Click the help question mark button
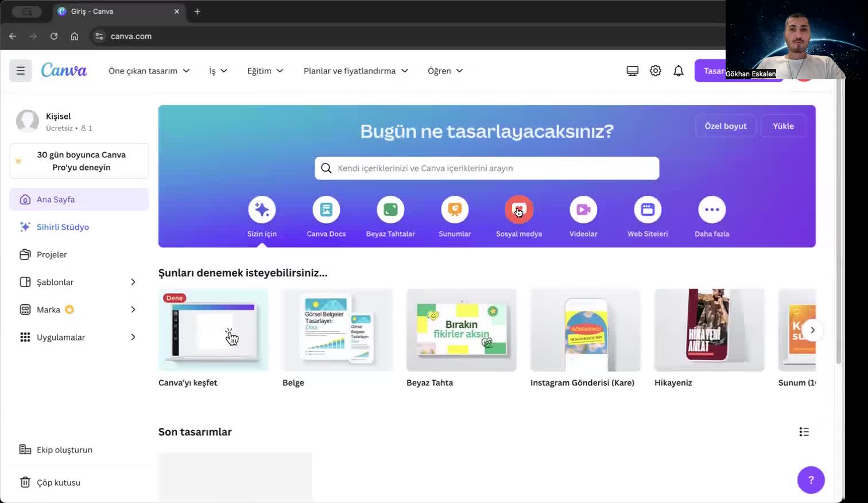 811,480
